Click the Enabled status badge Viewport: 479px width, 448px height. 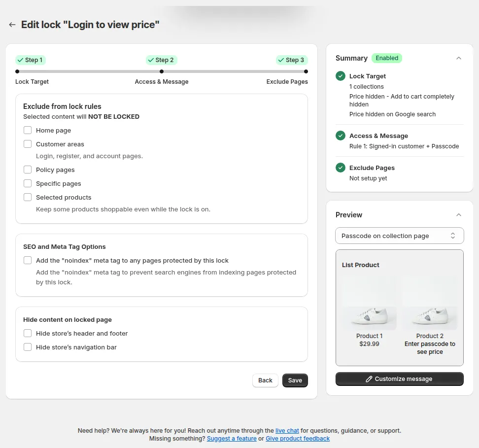pyautogui.click(x=387, y=58)
